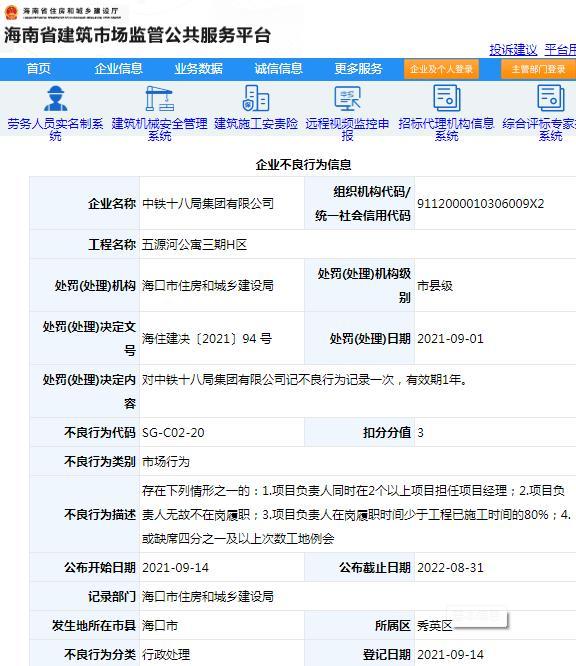The image size is (576, 666).
Task: Open the 建筑机械安全管理系统 crane icon
Action: [x=159, y=99]
